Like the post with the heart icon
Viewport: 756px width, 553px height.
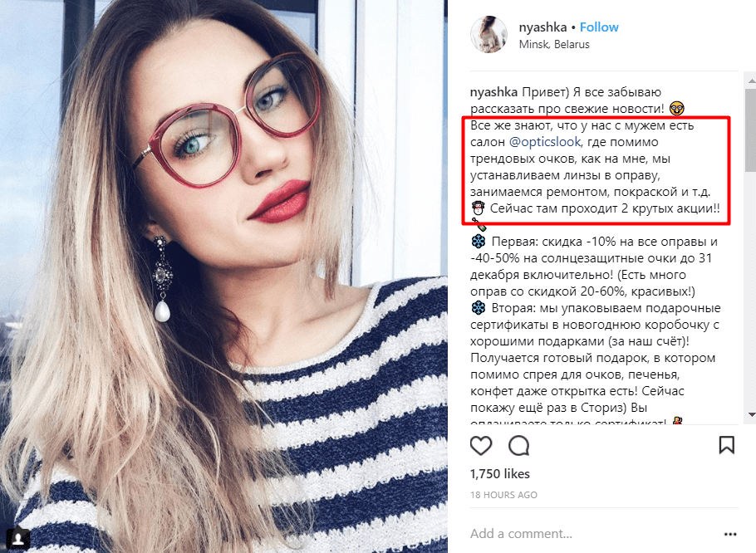[x=481, y=446]
